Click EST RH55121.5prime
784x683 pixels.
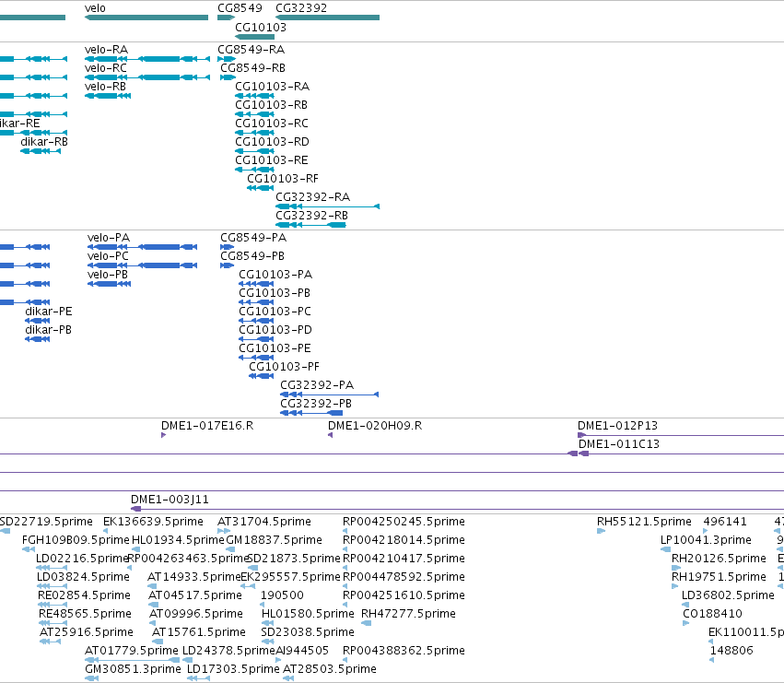tap(601, 532)
